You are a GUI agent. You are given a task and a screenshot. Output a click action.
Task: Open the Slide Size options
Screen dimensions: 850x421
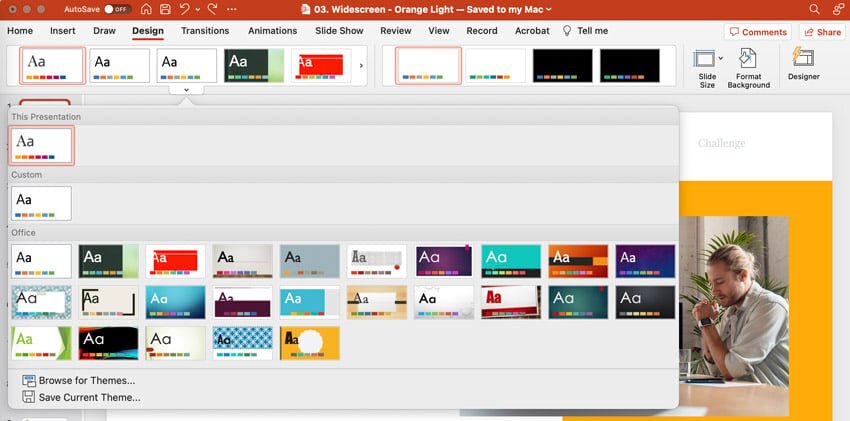(x=706, y=68)
